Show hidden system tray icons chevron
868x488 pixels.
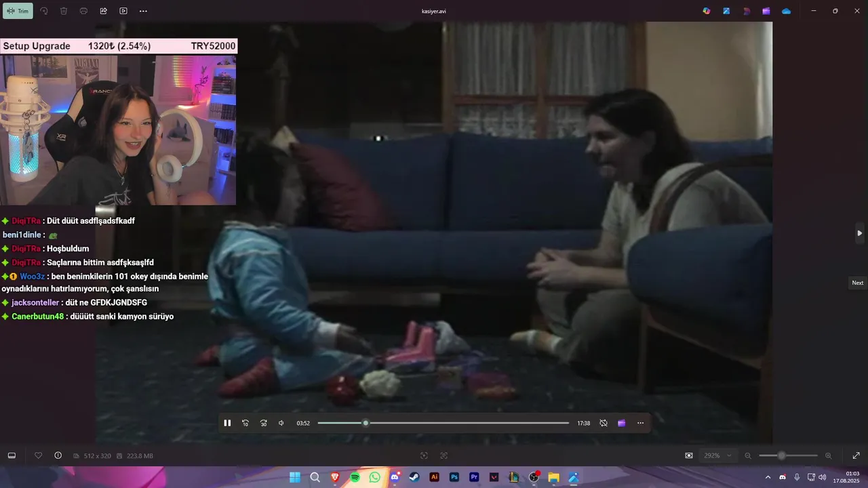click(x=768, y=477)
